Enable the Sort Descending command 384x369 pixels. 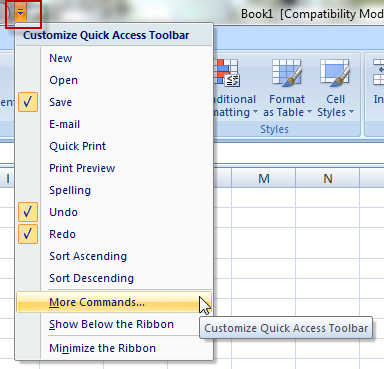coord(114,278)
